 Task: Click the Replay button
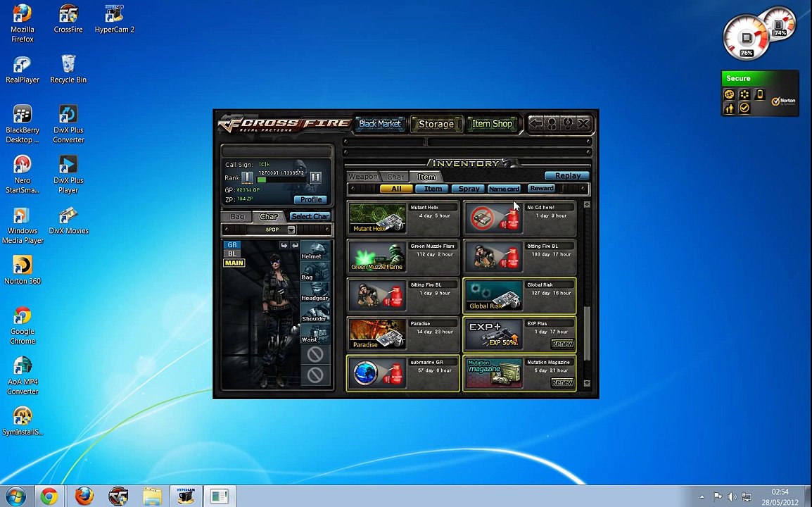point(567,176)
